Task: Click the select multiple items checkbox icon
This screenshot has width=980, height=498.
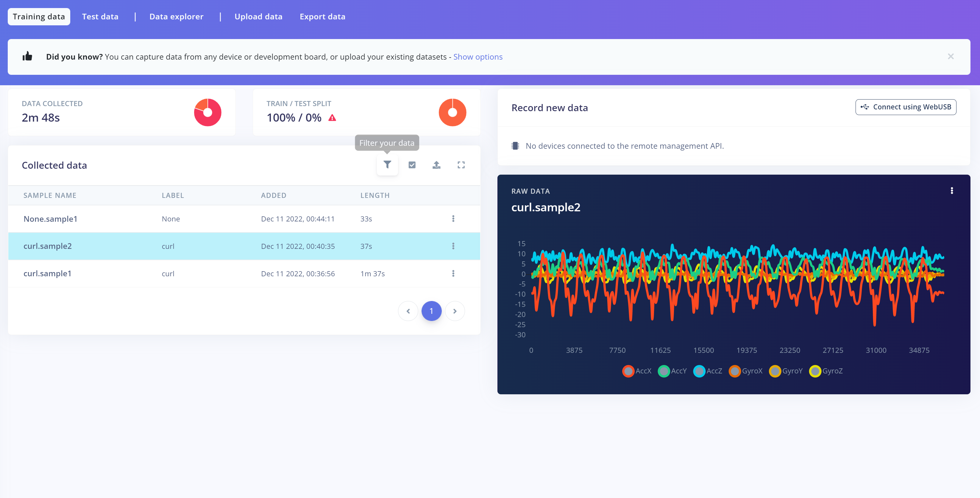Action: 412,165
